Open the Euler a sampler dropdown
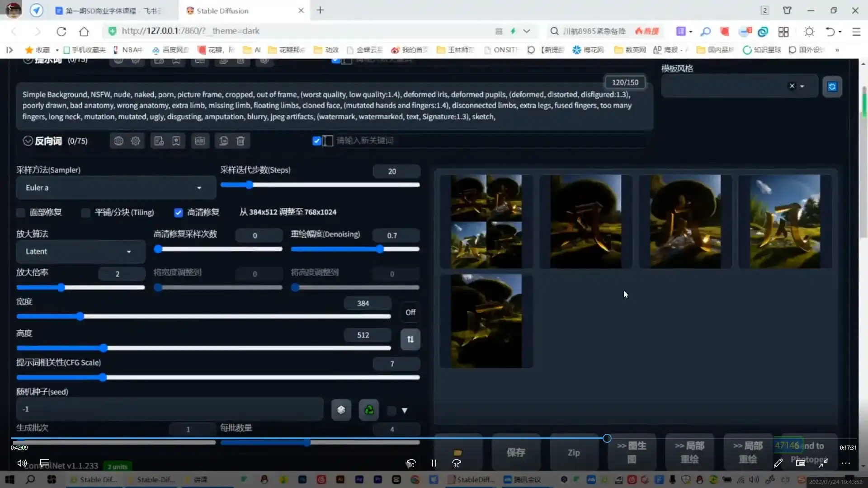 (116, 188)
